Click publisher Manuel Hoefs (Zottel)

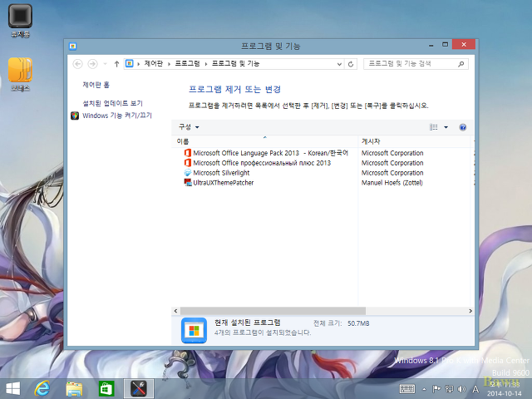point(392,183)
